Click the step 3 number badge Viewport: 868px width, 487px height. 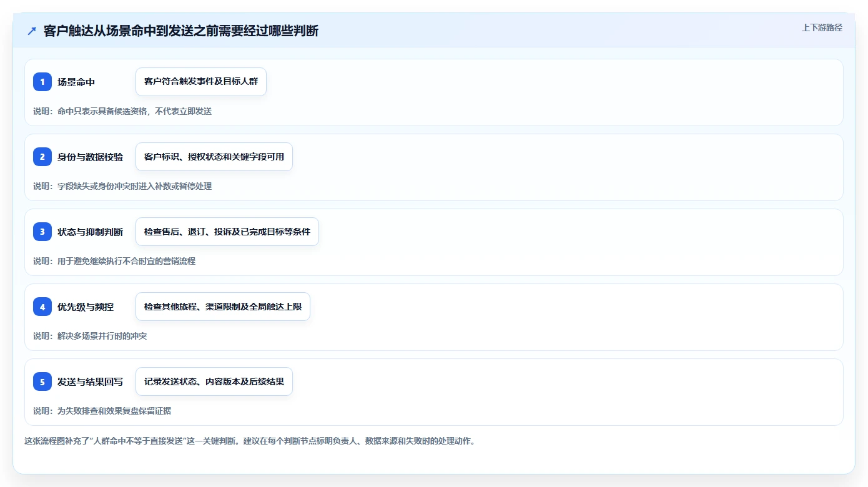[x=42, y=232]
